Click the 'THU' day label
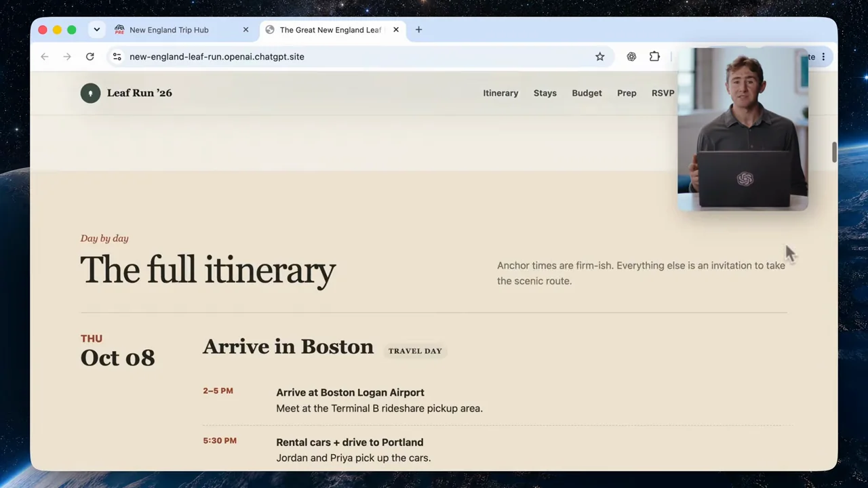Image resolution: width=868 pixels, height=488 pixels. pos(92,338)
